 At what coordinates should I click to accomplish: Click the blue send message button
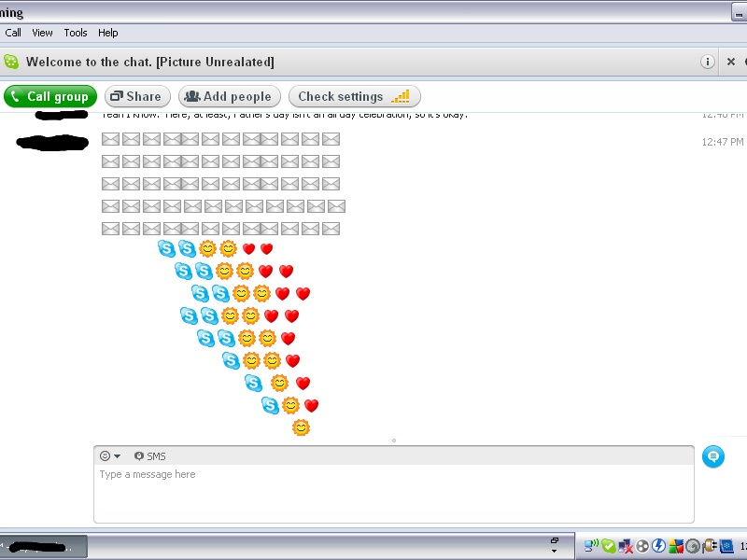[x=713, y=456]
